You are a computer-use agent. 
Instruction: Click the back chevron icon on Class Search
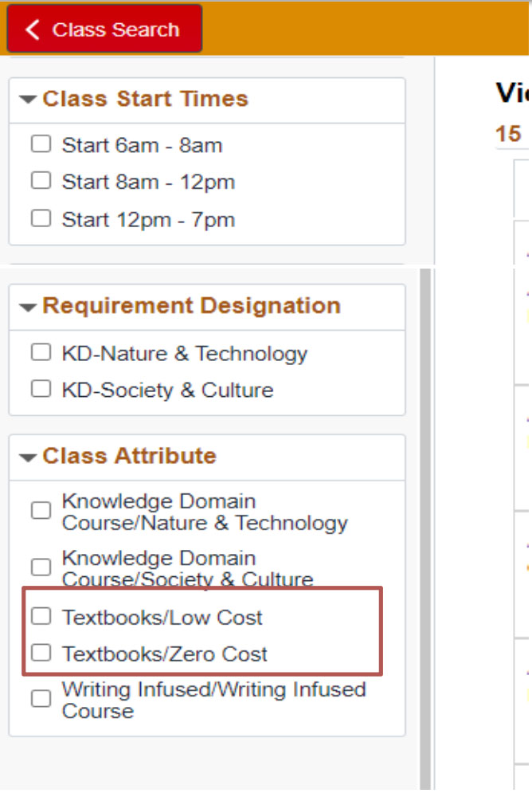pyautogui.click(x=33, y=29)
